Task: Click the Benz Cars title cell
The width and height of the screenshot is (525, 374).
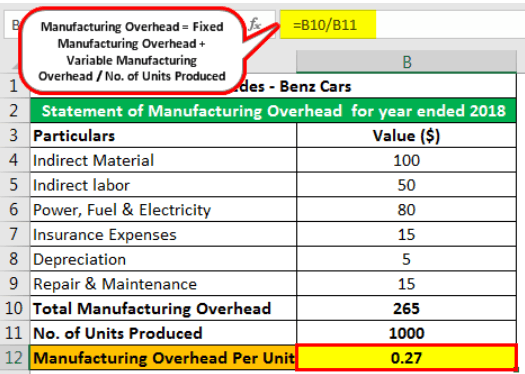Action: point(273,86)
